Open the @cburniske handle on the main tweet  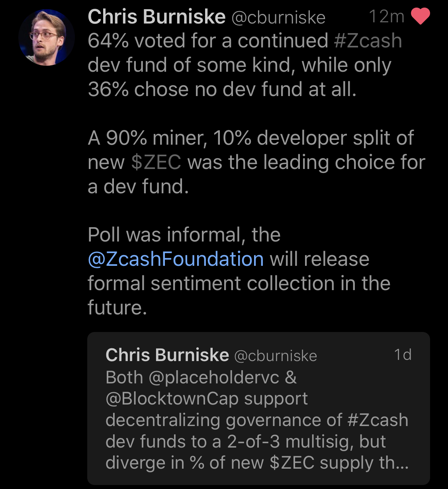[x=278, y=18]
